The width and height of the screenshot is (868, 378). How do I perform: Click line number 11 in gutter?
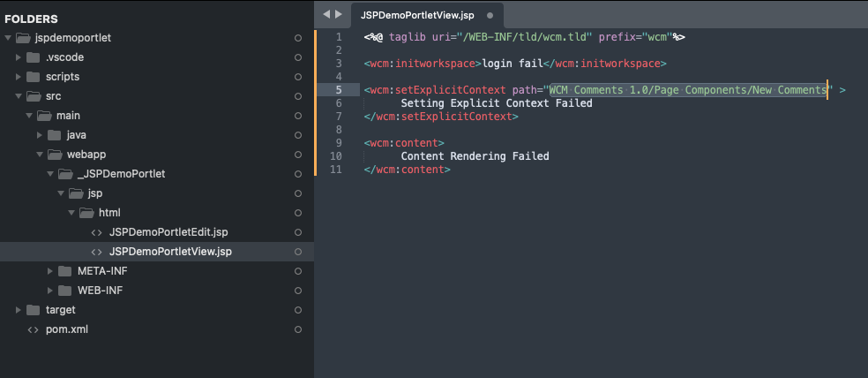pos(336,169)
